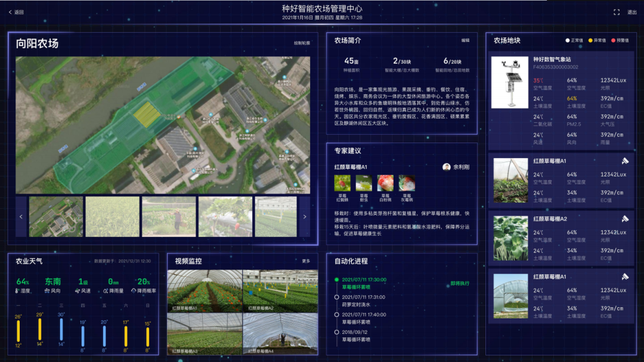This screenshot has width=644, height=362.
Task: Select the green crop field thumbnail
Action: pyautogui.click(x=112, y=216)
